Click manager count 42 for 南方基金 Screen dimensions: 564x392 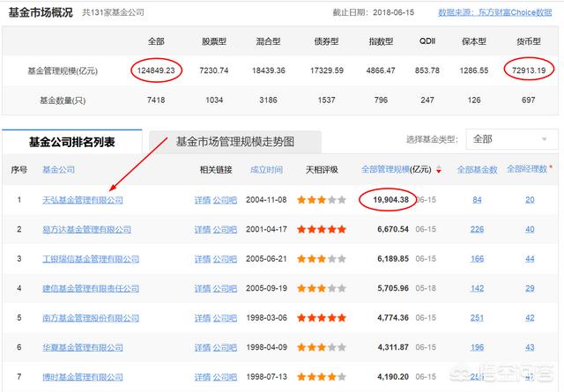tap(530, 318)
